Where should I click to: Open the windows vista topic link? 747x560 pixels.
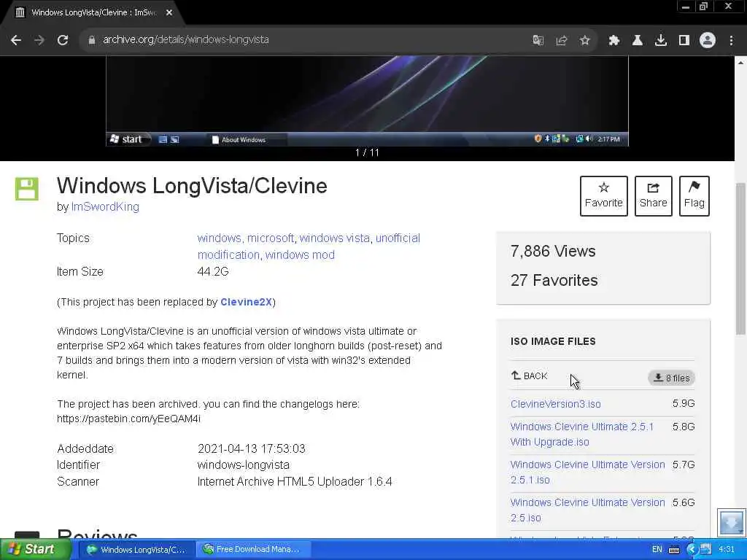coord(334,238)
